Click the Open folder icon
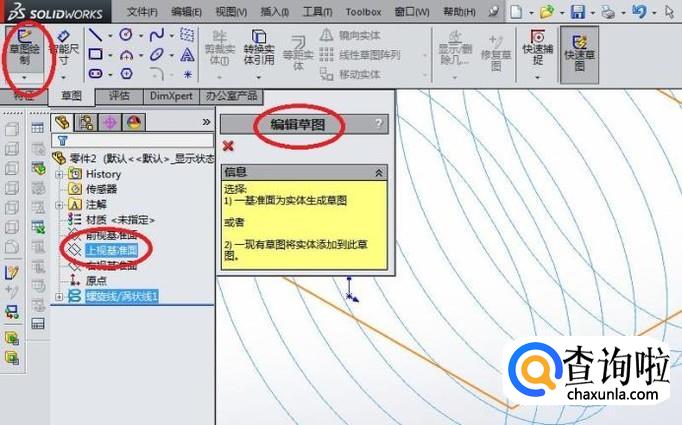The height and width of the screenshot is (425, 682). pyautogui.click(x=547, y=12)
